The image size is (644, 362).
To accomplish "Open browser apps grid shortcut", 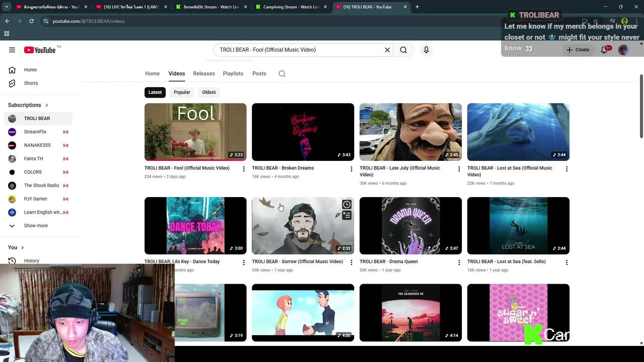I will pyautogui.click(x=7, y=34).
